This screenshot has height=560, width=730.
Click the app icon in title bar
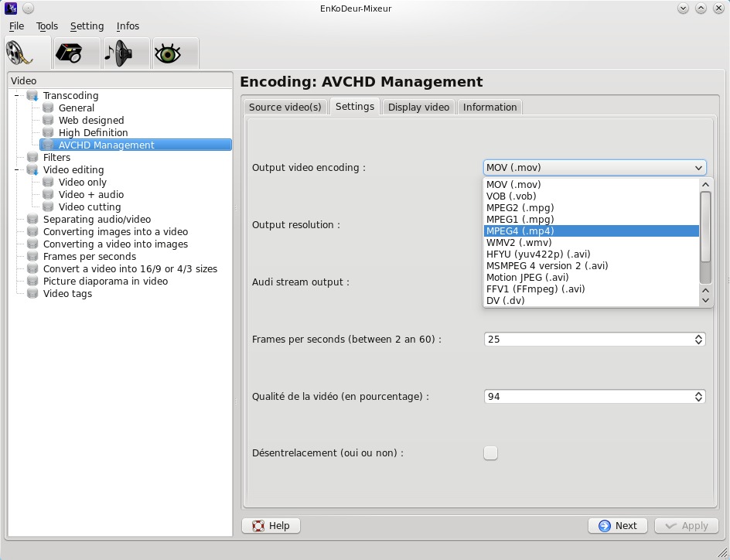coord(11,8)
